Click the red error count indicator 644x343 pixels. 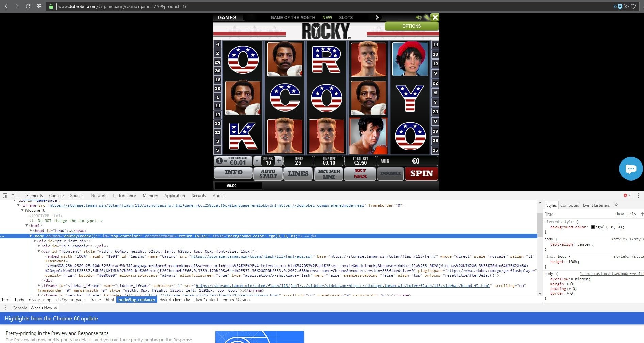627,195
